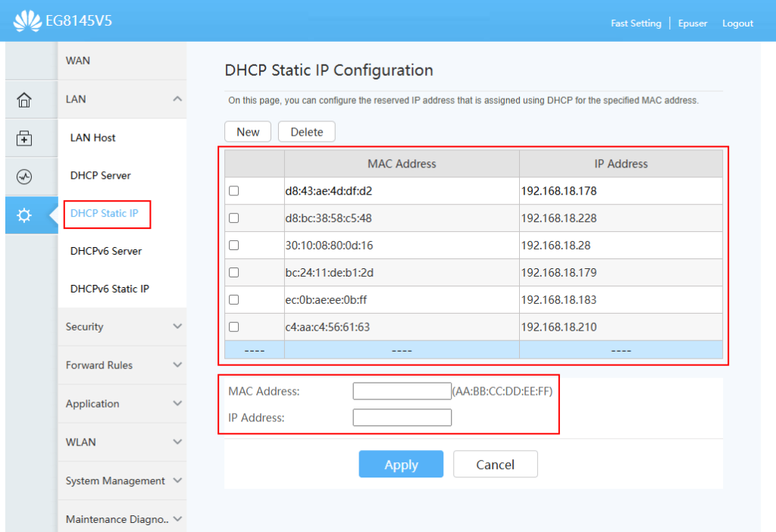Open DHCPv6 Static IP page
Image resolution: width=776 pixels, height=532 pixels.
coord(110,289)
